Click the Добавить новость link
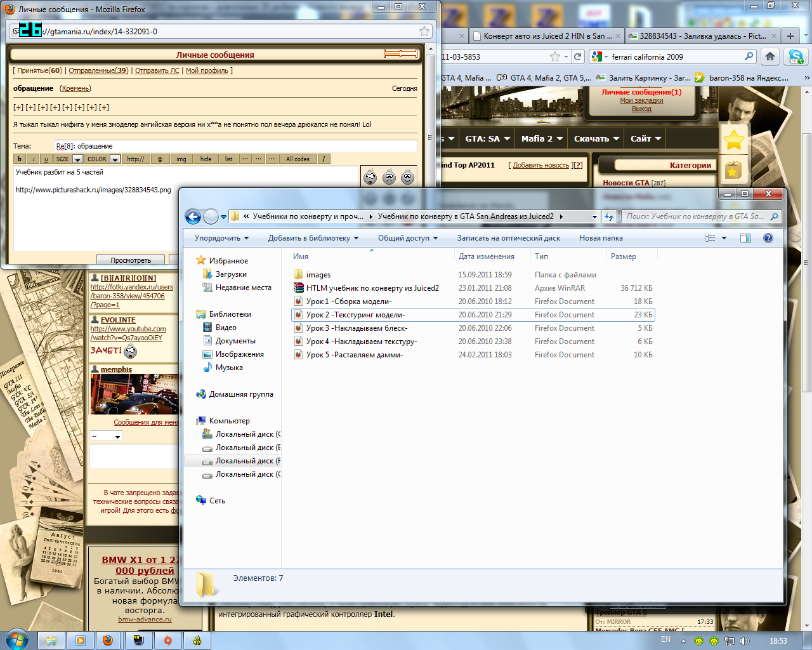This screenshot has width=812, height=650. pyautogui.click(x=541, y=165)
